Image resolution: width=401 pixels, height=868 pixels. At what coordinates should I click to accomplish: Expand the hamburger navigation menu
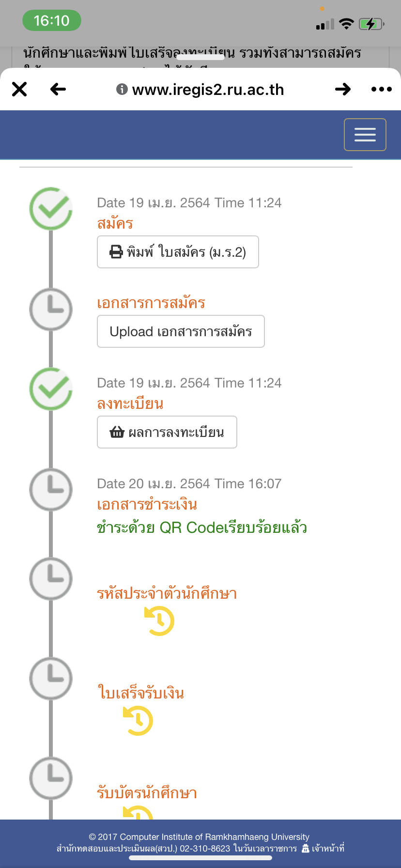click(365, 135)
